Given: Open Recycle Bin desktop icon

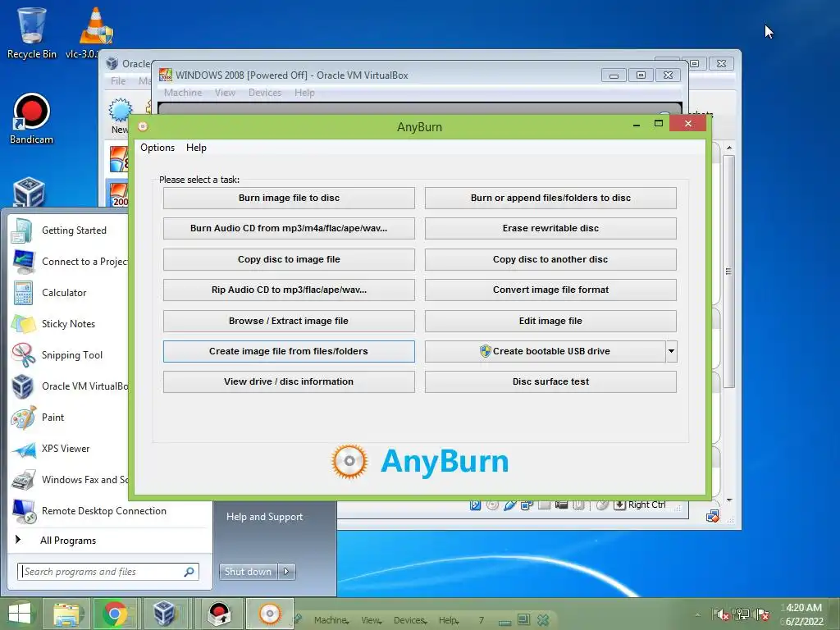Looking at the screenshot, I should coord(32,32).
